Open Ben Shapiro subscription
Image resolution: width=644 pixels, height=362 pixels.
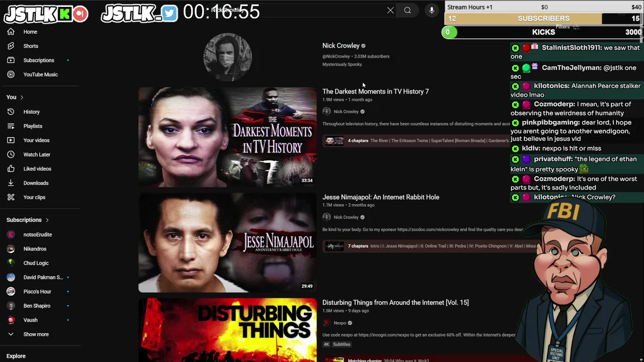pyautogui.click(x=36, y=306)
